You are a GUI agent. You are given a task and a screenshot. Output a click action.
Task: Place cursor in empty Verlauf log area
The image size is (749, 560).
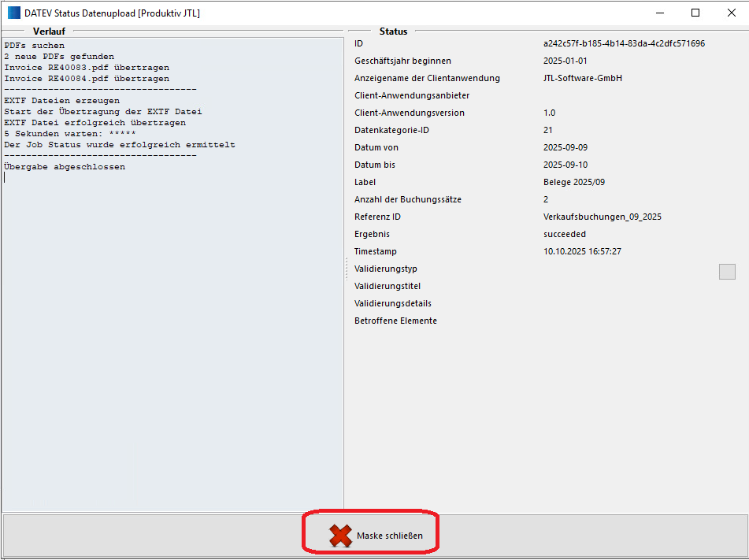pyautogui.click(x=173, y=354)
